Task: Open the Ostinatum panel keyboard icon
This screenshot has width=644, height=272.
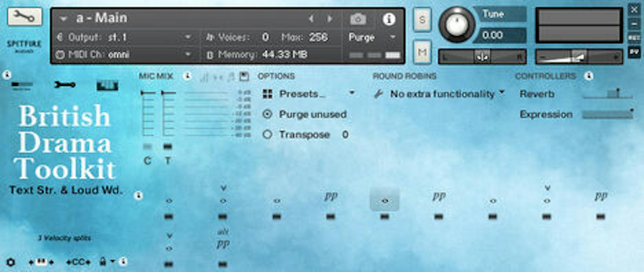Action: [x=107, y=86]
